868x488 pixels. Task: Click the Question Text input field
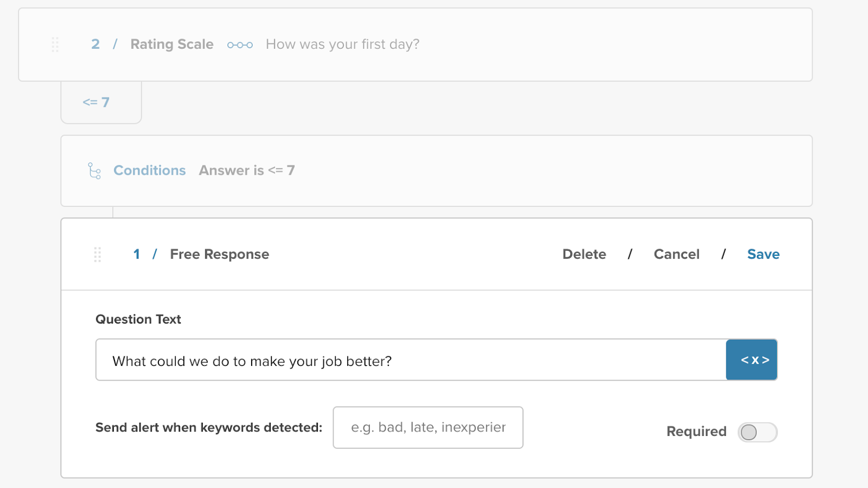(x=411, y=360)
